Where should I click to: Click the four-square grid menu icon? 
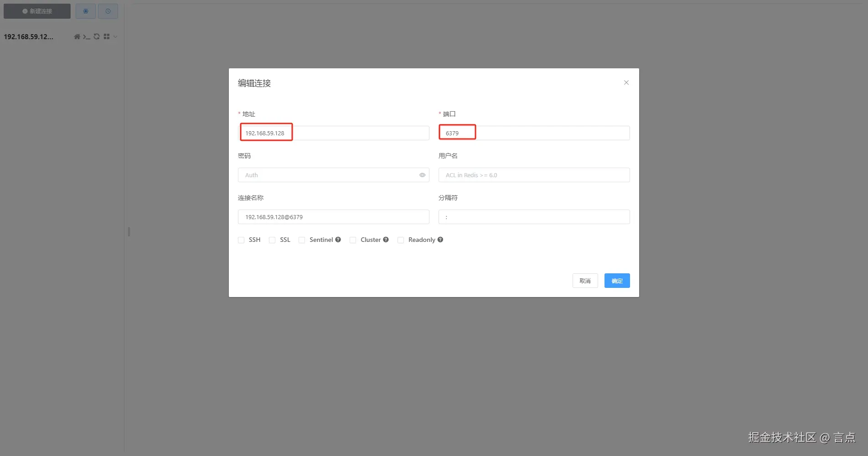pyautogui.click(x=106, y=36)
